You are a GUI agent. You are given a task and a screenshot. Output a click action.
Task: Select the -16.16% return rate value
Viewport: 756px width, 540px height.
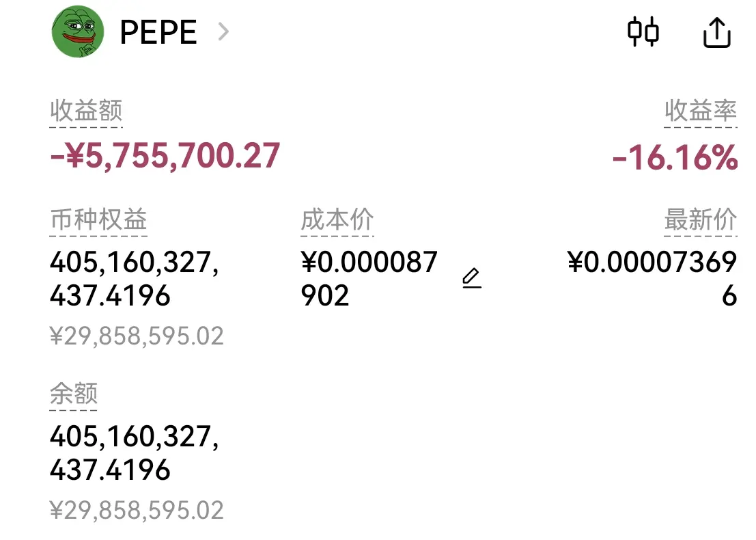click(x=675, y=157)
